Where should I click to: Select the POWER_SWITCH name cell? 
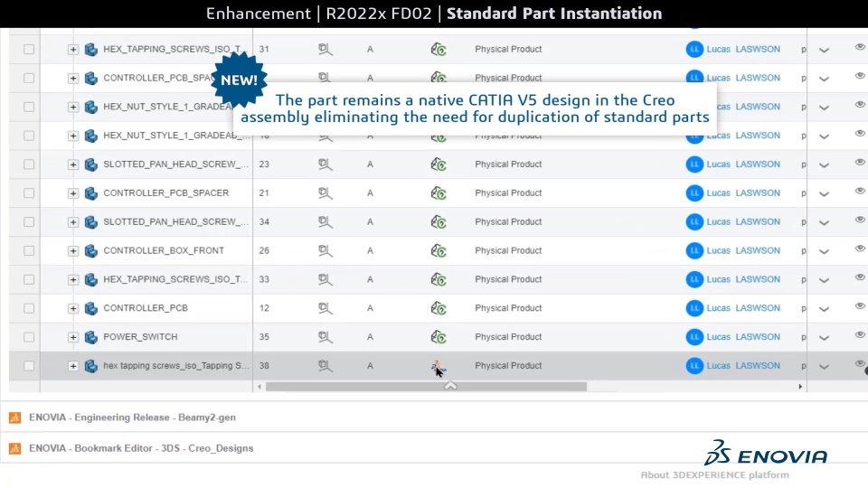(141, 337)
